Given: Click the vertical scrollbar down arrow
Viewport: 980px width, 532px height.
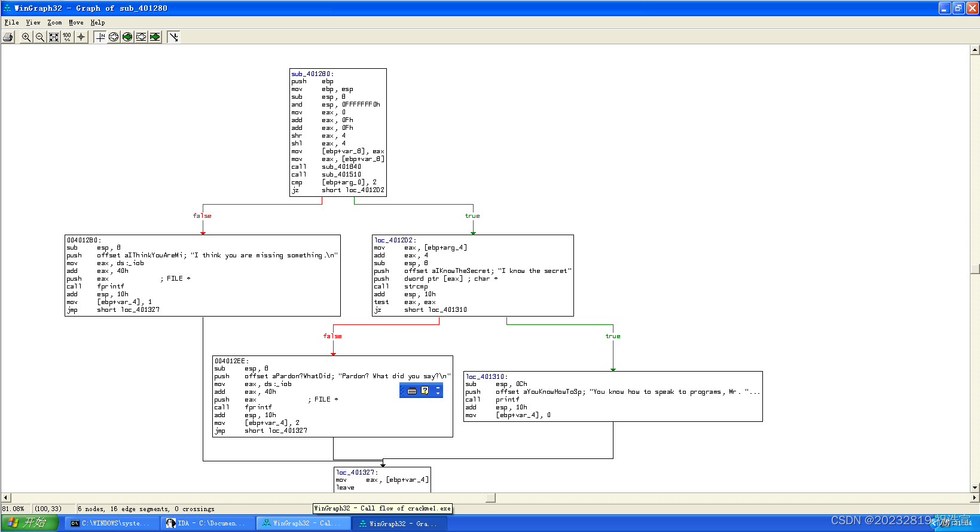Looking at the screenshot, I should point(975,488).
